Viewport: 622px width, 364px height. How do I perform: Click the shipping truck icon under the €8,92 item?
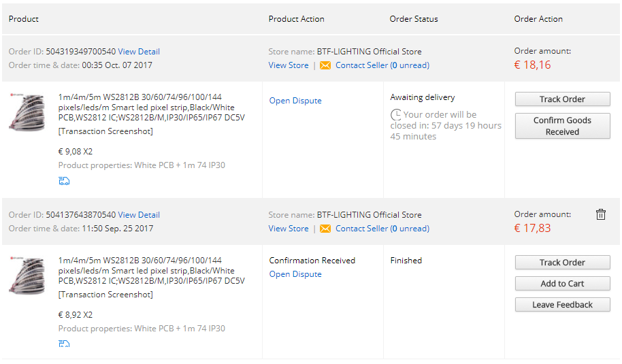click(64, 344)
